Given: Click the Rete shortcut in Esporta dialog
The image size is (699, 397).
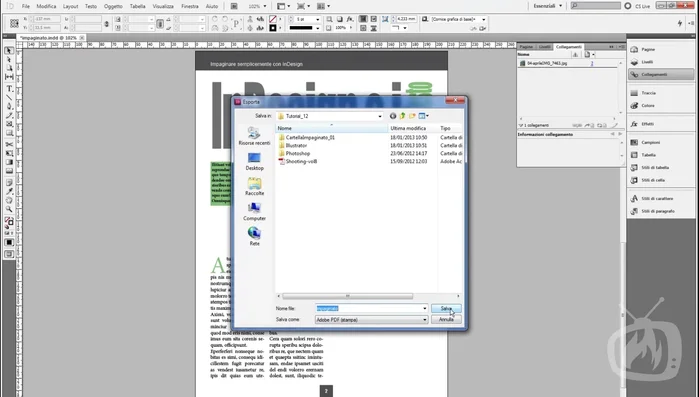Looking at the screenshot, I should pos(254,237).
